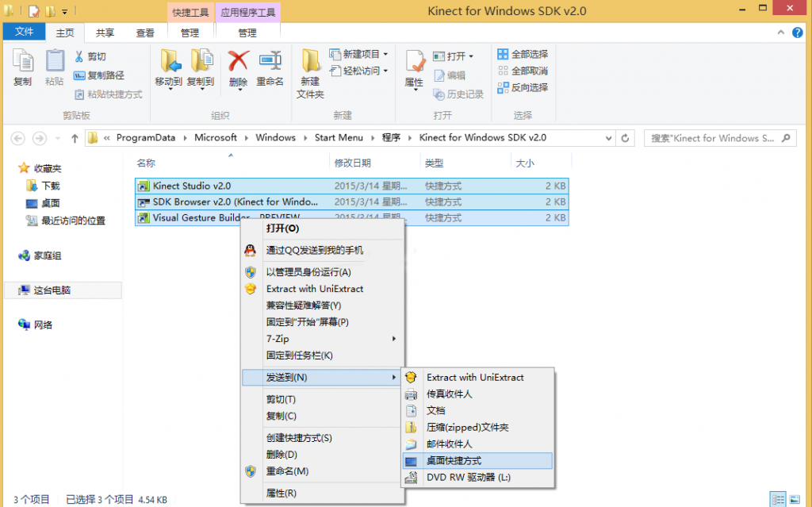Click 全部选择 (Select all) in ribbon
The image size is (812, 507).
tap(523, 54)
